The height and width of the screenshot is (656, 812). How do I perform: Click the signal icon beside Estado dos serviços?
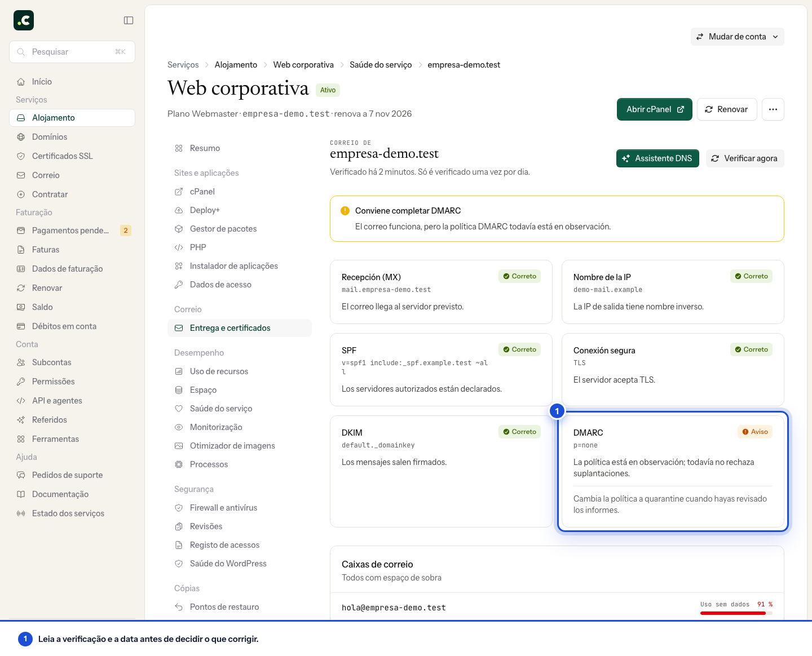[x=21, y=513]
